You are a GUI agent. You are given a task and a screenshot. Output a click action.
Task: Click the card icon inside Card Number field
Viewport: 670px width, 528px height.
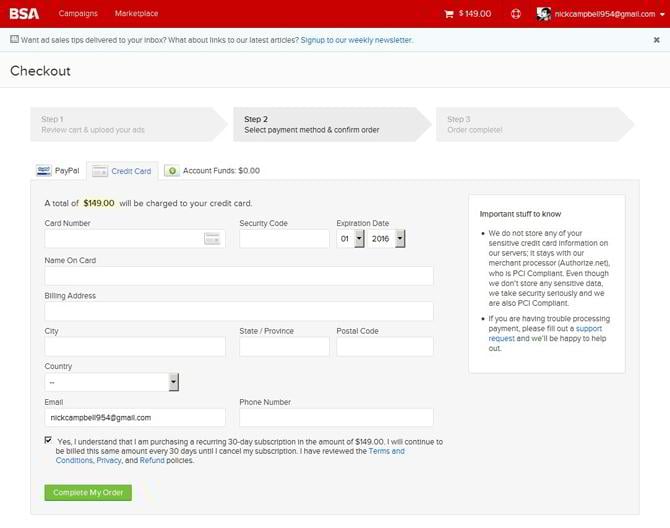(212, 238)
